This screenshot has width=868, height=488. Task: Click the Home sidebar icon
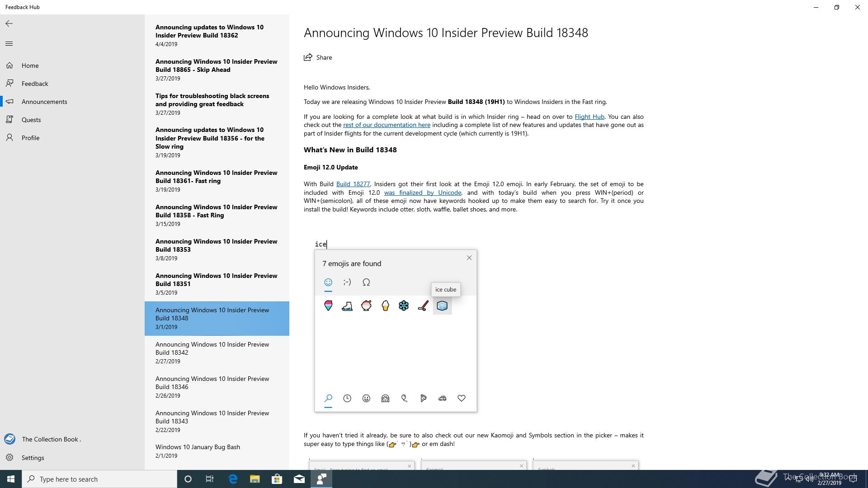(9, 66)
